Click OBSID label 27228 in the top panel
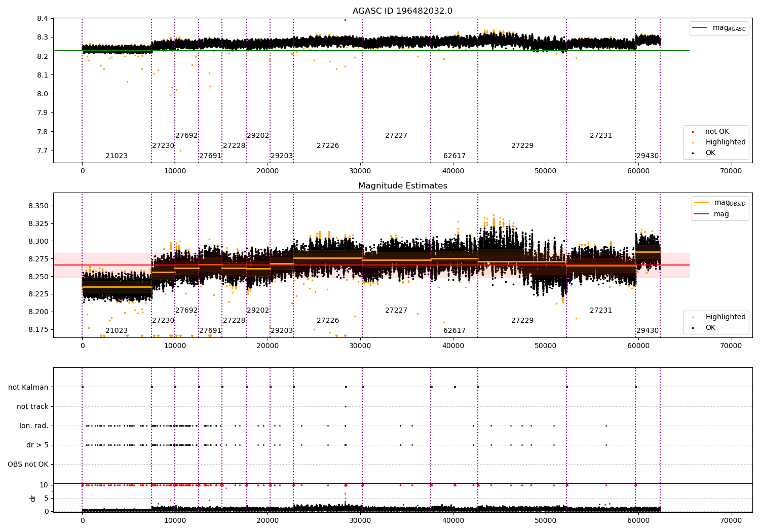This screenshot has height=532, width=760. tap(234, 146)
